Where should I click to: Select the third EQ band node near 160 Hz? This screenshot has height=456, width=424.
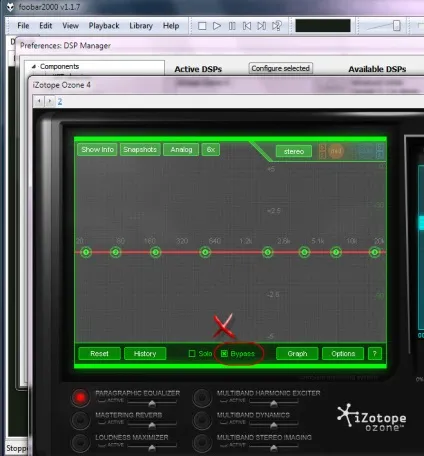(155, 252)
